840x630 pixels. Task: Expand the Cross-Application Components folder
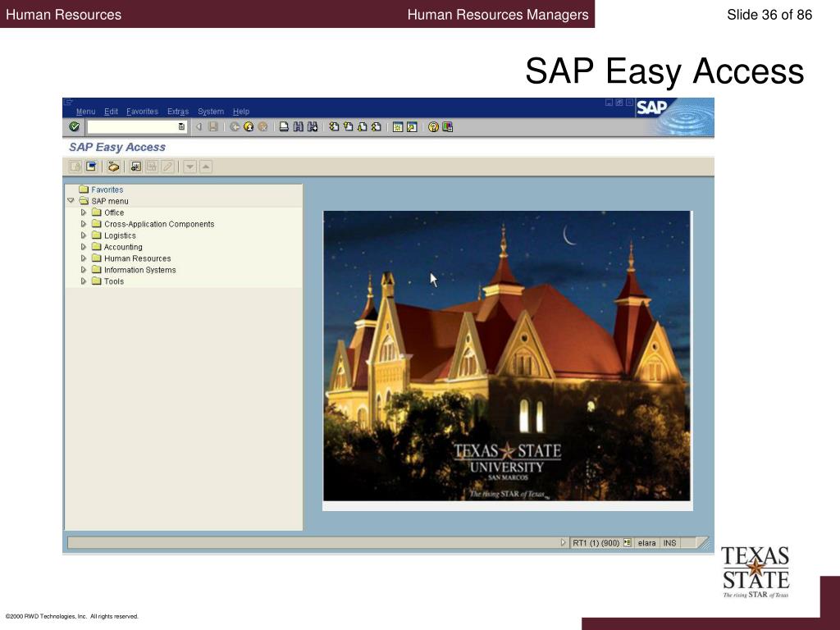(84, 224)
